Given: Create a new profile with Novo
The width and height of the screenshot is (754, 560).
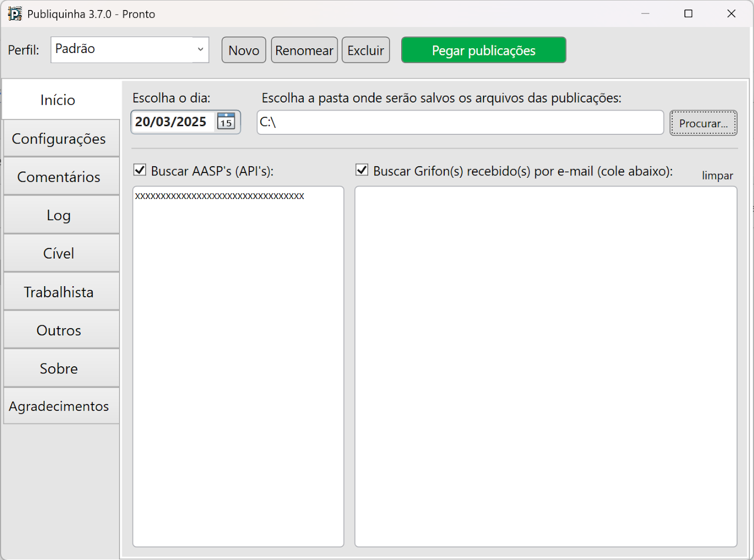Looking at the screenshot, I should tap(243, 49).
